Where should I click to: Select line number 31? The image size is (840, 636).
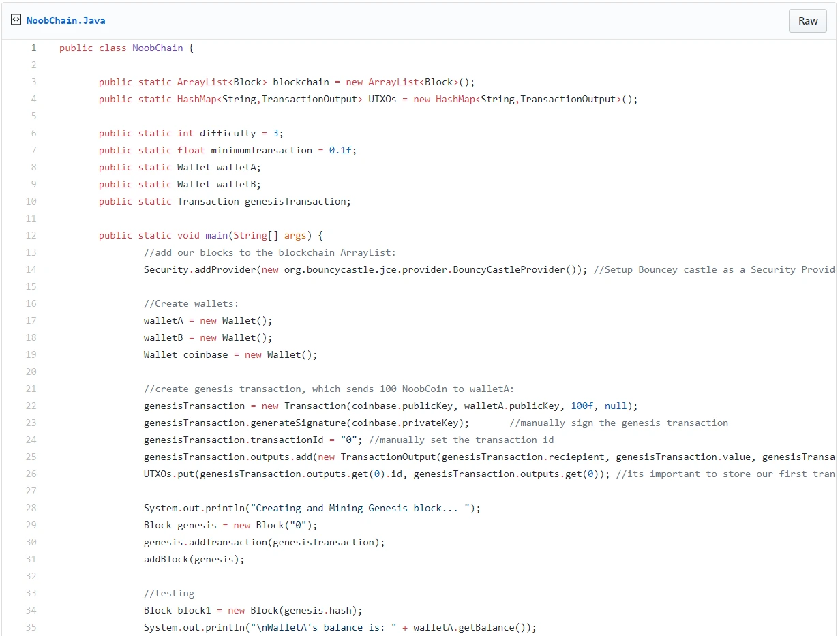[31, 559]
